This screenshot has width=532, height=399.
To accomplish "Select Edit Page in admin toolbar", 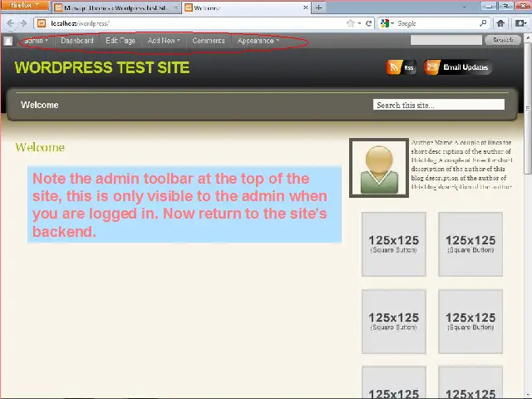I will coord(121,41).
